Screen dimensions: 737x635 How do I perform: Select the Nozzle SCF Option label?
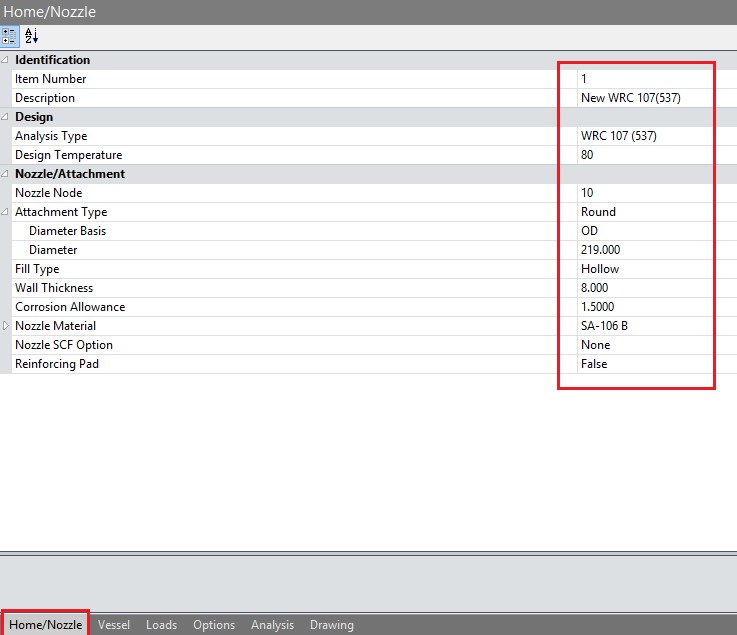[x=64, y=345]
